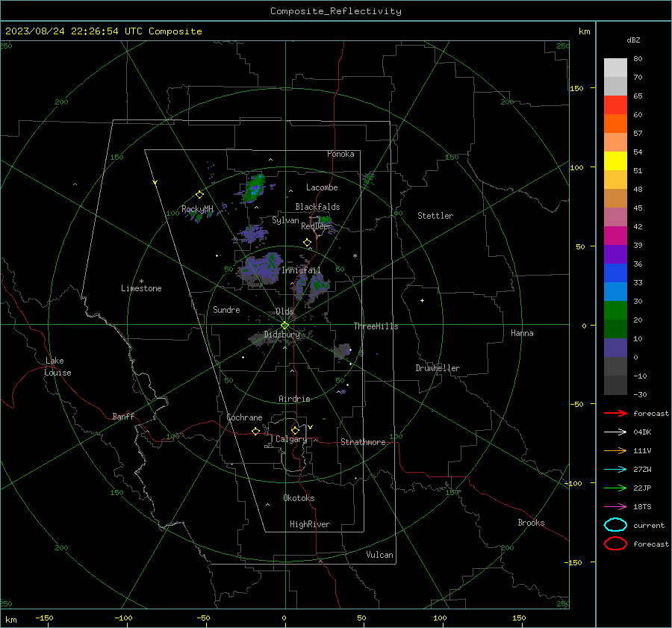Click the dBZ legend heading

coord(633,40)
